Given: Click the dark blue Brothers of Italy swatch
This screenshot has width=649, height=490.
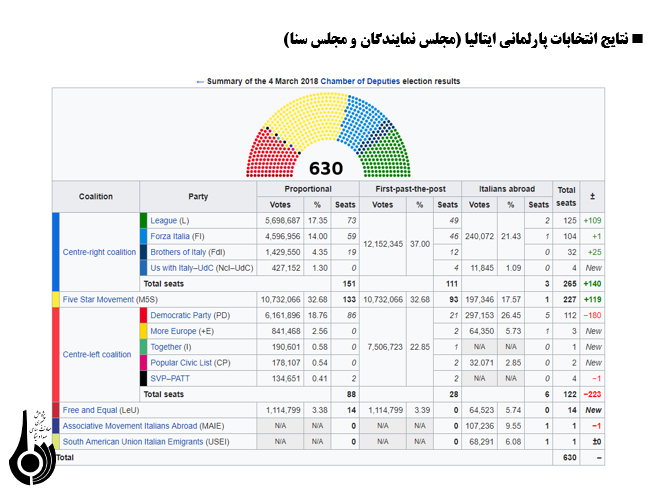Looking at the screenshot, I should coord(143,252).
